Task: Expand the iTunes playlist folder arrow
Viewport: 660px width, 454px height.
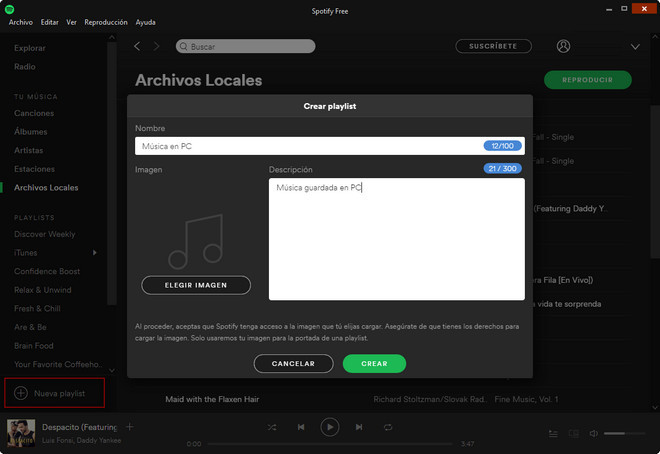Action: pos(95,252)
